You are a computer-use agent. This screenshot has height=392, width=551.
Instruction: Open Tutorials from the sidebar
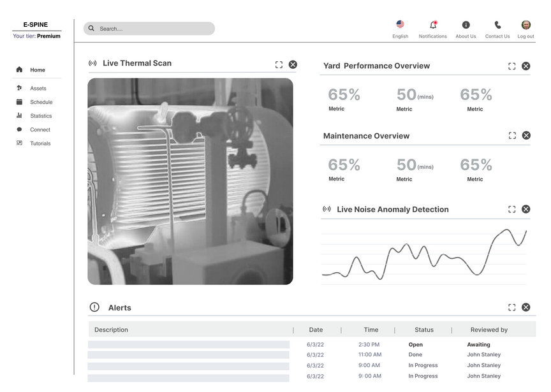(x=40, y=143)
